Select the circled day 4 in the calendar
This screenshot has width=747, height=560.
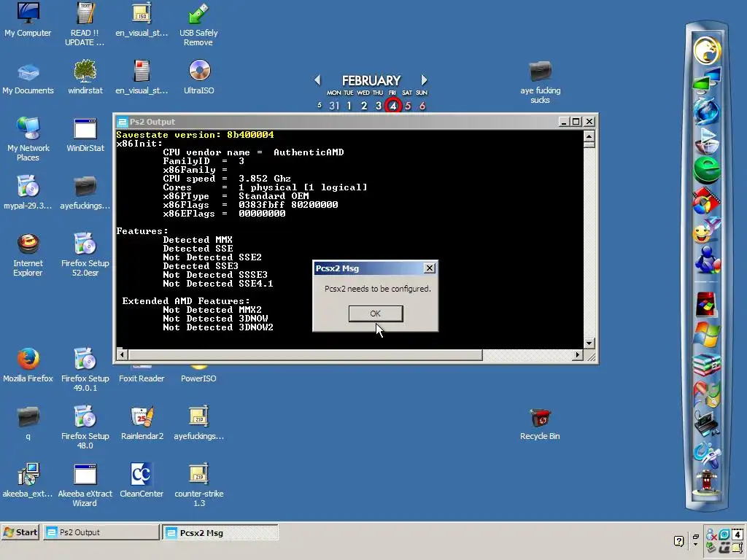(x=393, y=105)
